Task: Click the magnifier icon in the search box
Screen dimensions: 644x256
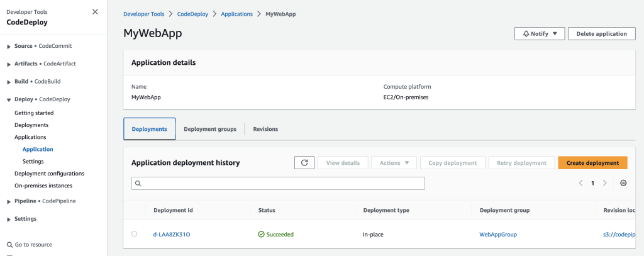Action: [138, 184]
